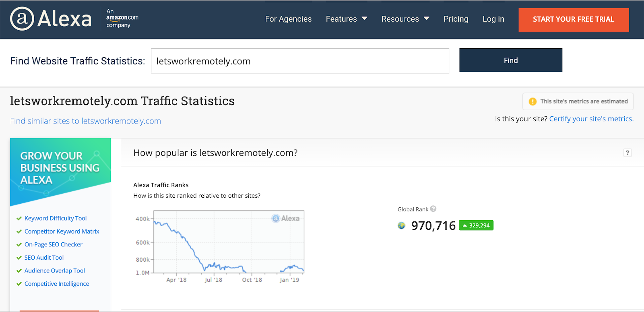Screen dimensions: 644x312
Task: Open the SEO Audit Tool link
Action: pyautogui.click(x=44, y=258)
